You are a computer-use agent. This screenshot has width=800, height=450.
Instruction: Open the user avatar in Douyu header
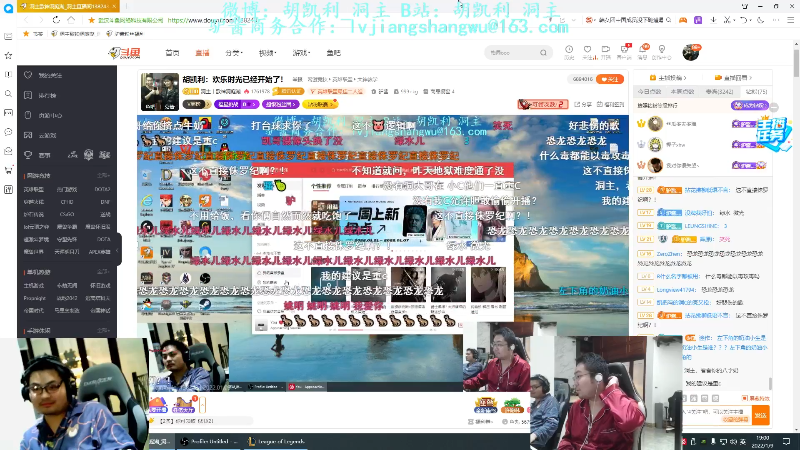(x=691, y=53)
